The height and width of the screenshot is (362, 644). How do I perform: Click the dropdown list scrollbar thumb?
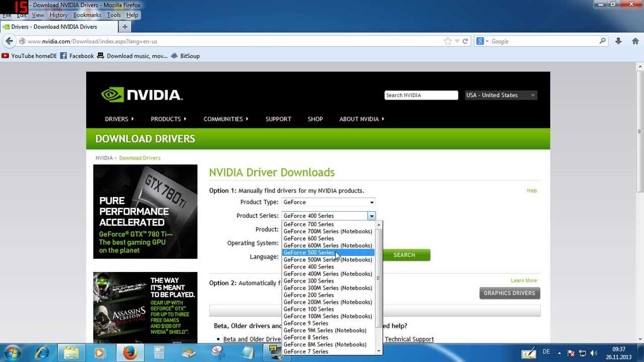(x=378, y=278)
